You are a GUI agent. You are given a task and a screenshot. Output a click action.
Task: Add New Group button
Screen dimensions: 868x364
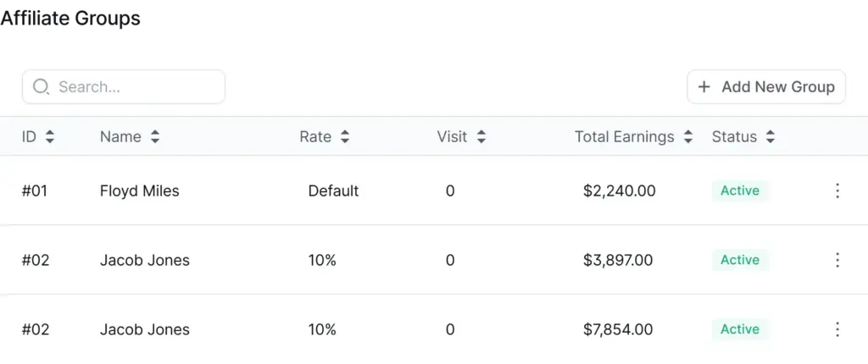pos(766,87)
